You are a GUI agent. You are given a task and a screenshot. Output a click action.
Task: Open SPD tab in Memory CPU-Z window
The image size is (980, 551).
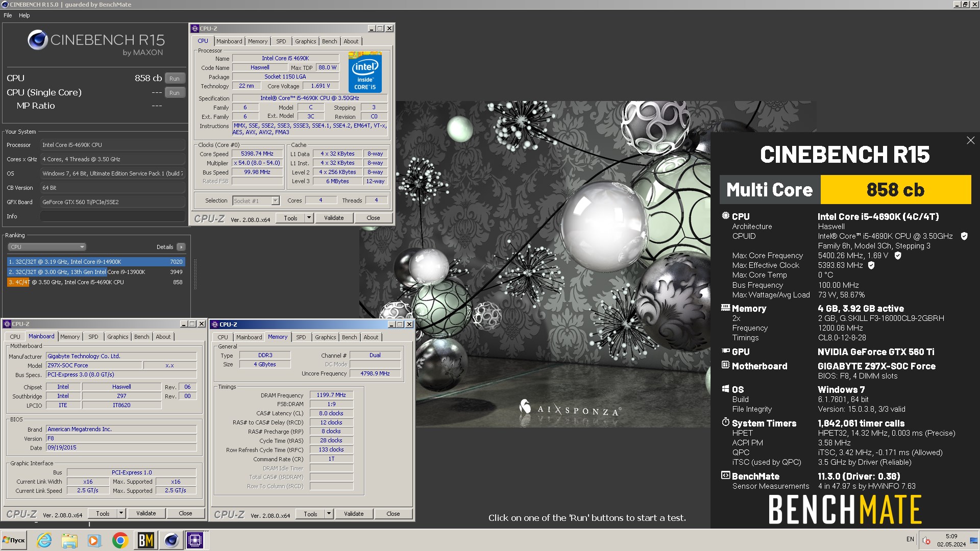click(301, 337)
